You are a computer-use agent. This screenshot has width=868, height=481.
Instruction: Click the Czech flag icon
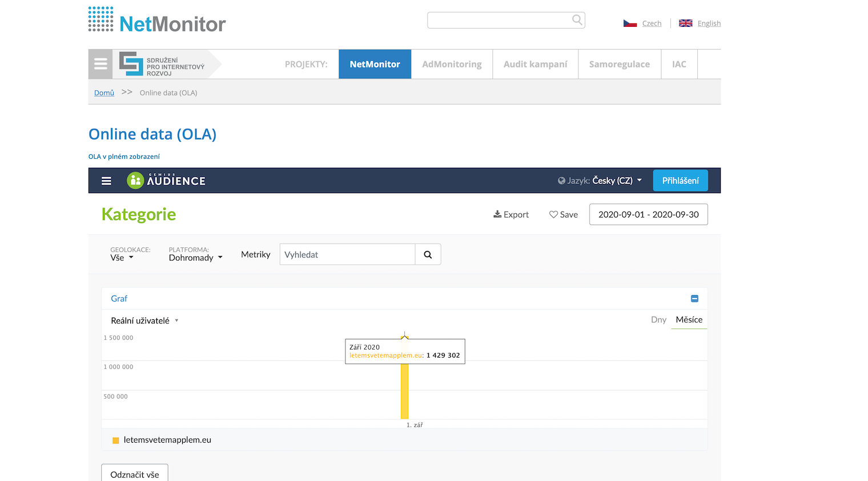630,23
